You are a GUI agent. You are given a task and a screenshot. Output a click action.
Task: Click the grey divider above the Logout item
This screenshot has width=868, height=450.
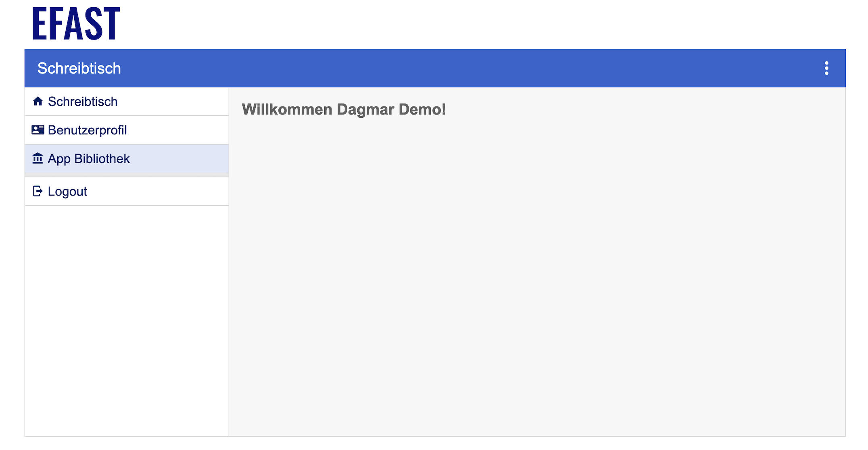coord(127,175)
